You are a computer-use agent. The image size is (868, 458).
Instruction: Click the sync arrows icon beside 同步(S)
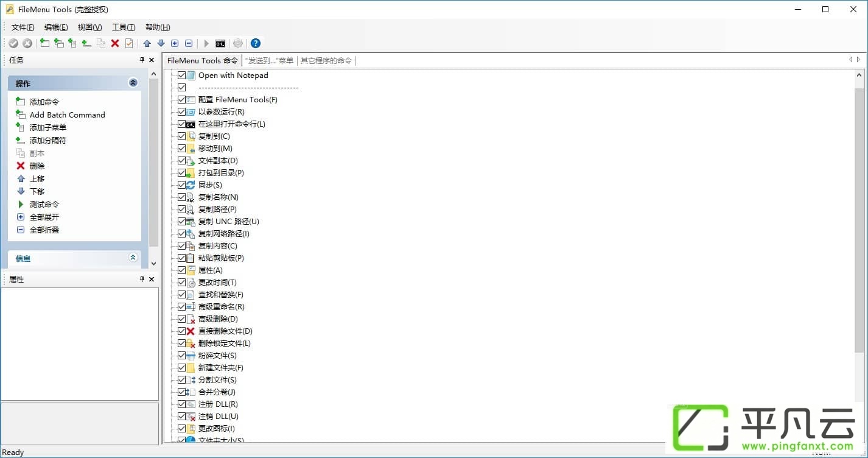(191, 185)
